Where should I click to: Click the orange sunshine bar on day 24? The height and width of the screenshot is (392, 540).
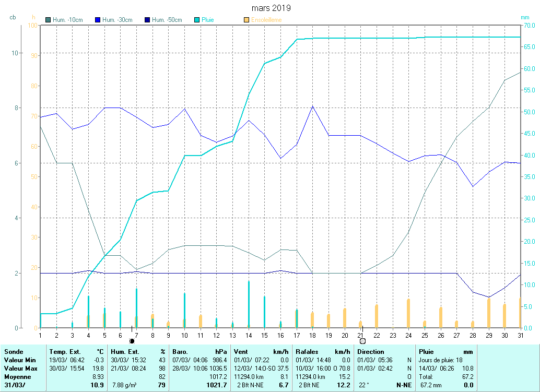click(408, 313)
